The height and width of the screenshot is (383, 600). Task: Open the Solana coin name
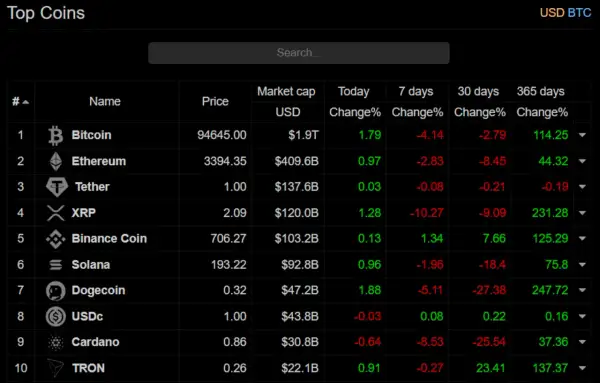pyautogui.click(x=91, y=264)
